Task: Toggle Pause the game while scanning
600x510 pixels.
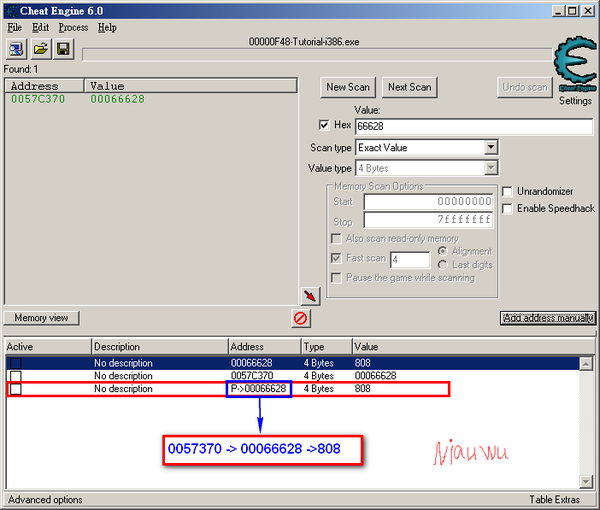Action: pos(336,278)
